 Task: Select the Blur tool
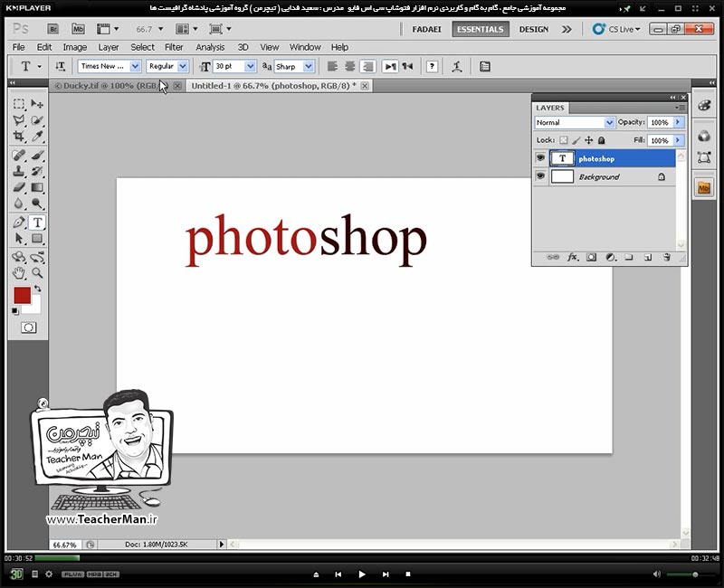pos(19,204)
